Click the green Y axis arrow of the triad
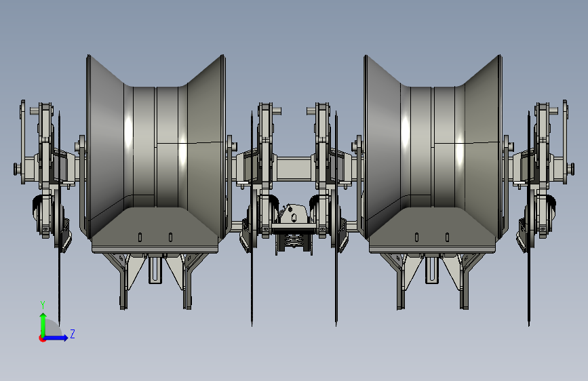The image size is (588, 381). point(43,324)
